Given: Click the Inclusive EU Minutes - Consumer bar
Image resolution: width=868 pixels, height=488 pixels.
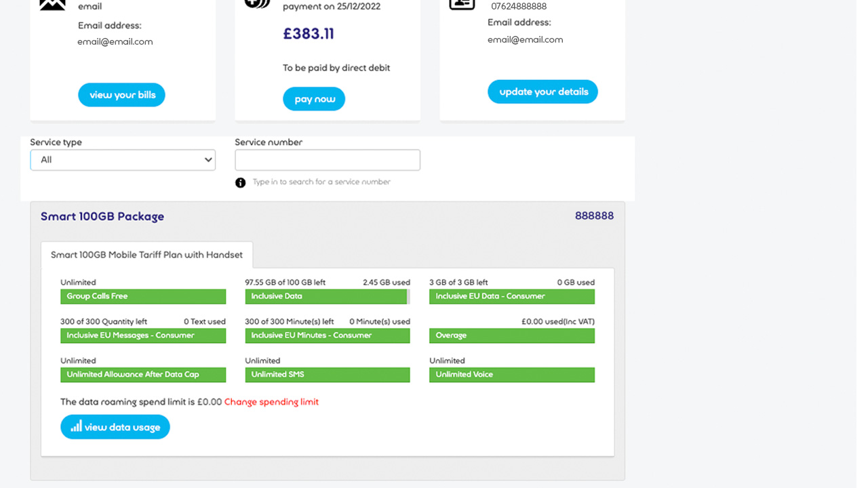Looking at the screenshot, I should 327,335.
